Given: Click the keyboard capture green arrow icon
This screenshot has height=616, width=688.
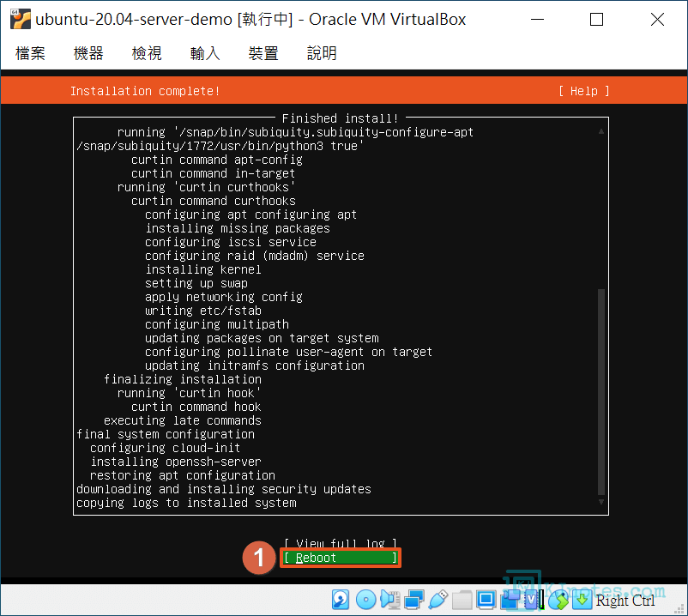Looking at the screenshot, I should click(582, 600).
